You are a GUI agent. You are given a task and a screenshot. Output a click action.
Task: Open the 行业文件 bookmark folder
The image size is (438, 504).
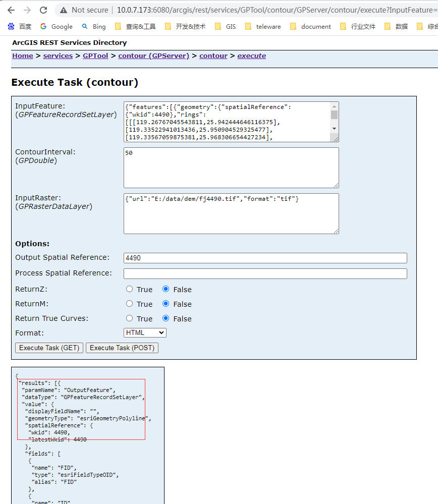(358, 26)
